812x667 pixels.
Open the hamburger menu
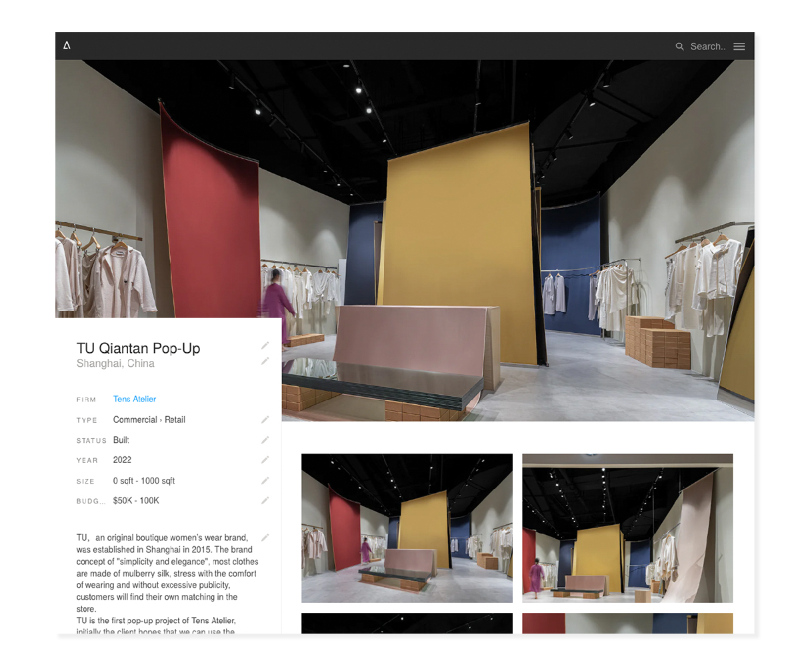pos(739,47)
